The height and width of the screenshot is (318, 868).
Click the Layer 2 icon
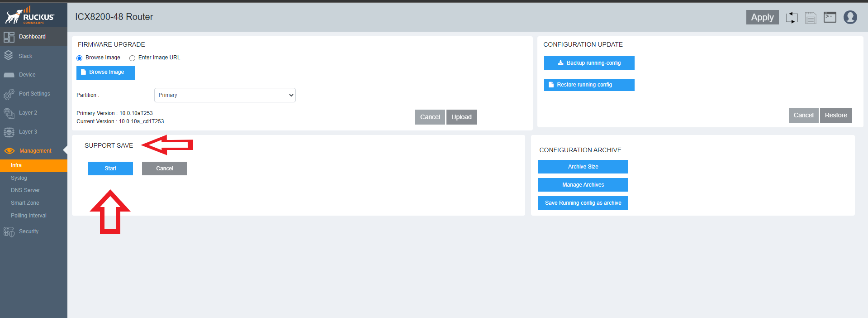pyautogui.click(x=9, y=113)
